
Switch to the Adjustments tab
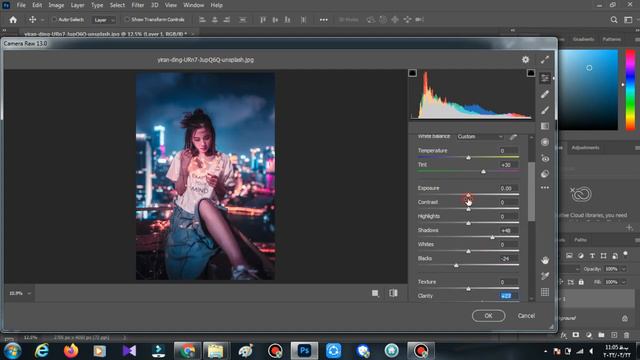pyautogui.click(x=585, y=148)
